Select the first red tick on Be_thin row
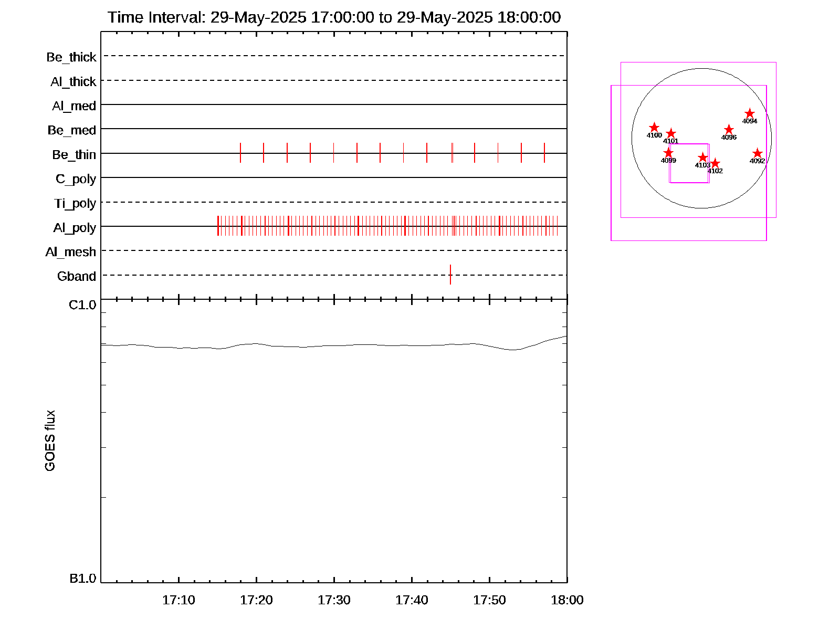This screenshot has width=840, height=630. coord(240,153)
